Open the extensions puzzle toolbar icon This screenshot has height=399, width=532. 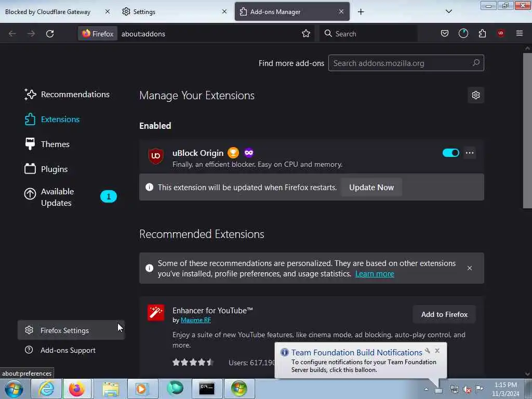tap(482, 33)
